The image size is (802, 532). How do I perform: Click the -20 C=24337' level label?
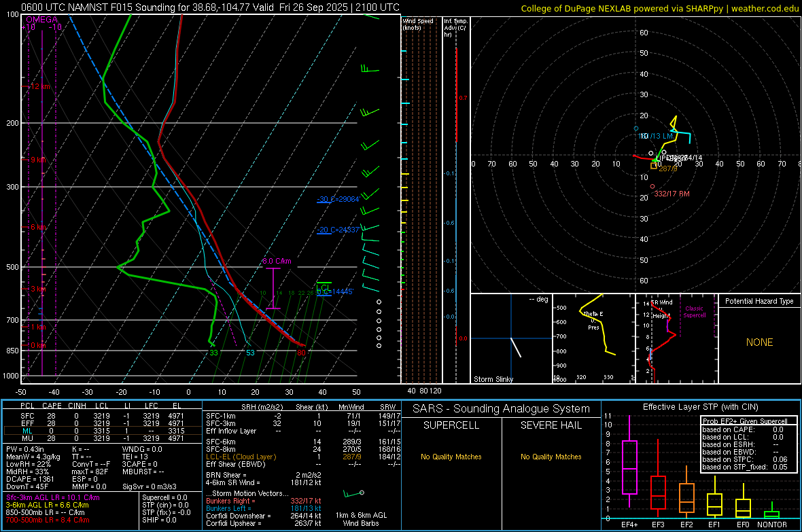point(338,230)
